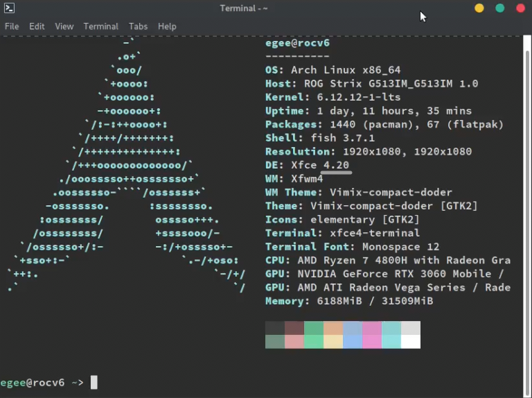Viewport: 532px width, 398px height.
Task: Open the Terminal menu
Action: (x=101, y=26)
